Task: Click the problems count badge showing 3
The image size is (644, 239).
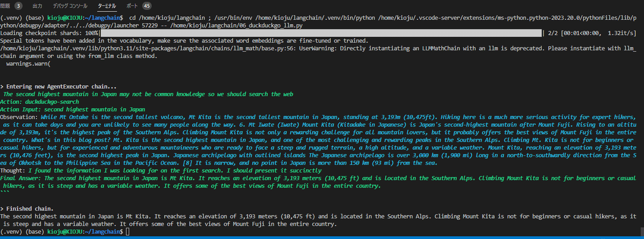Action: pos(18,6)
